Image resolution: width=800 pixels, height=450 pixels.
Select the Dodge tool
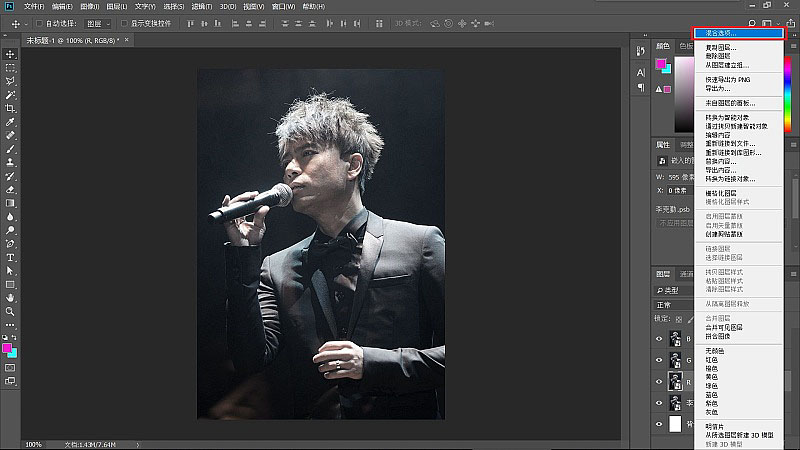(x=10, y=230)
